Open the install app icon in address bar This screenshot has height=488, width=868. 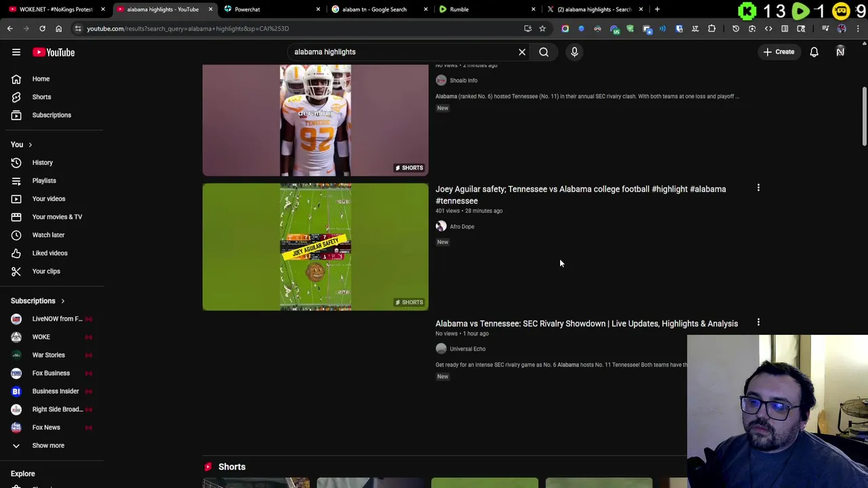pyautogui.click(x=528, y=28)
